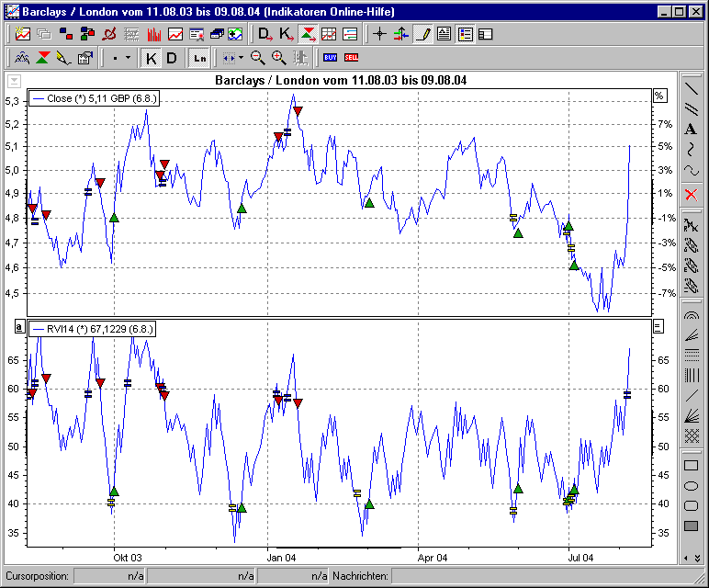
Task: Click the zoom out magnifier icon
Action: tap(258, 58)
